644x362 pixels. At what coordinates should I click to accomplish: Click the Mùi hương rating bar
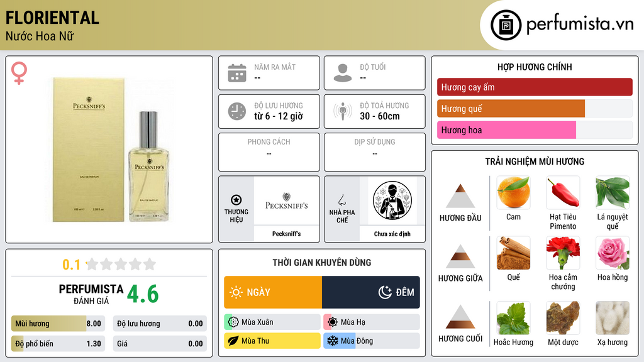point(58,324)
